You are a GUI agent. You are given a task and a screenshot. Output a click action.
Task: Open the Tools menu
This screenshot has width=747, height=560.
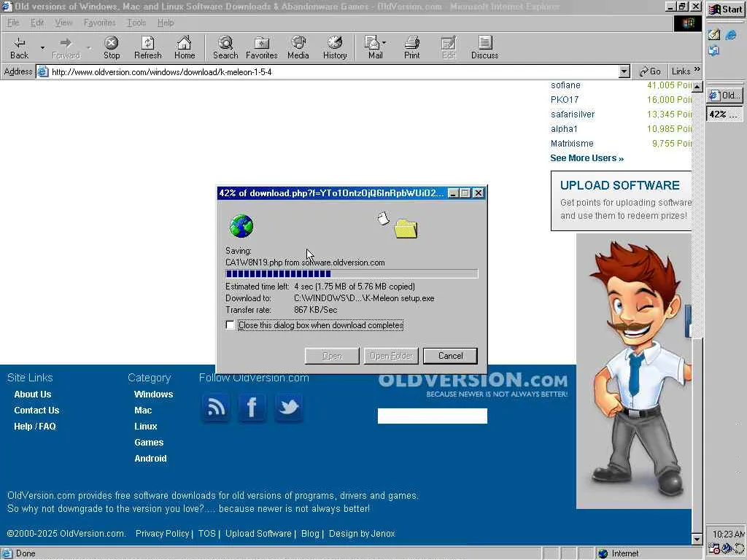(x=136, y=23)
